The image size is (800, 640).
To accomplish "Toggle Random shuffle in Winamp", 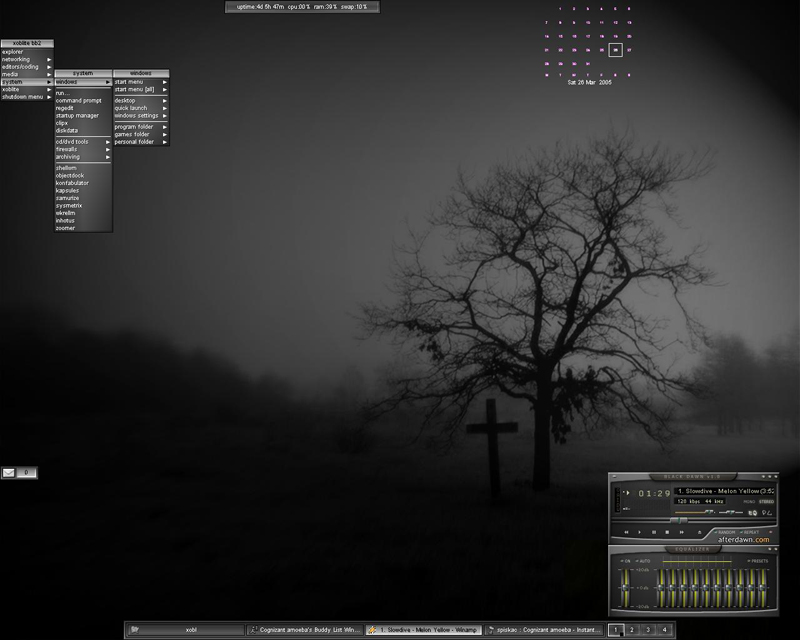I will coord(725,532).
